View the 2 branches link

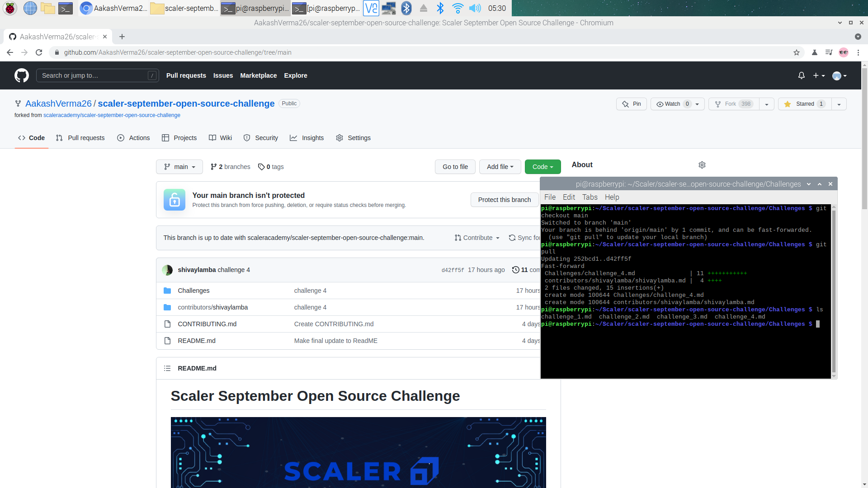230,167
